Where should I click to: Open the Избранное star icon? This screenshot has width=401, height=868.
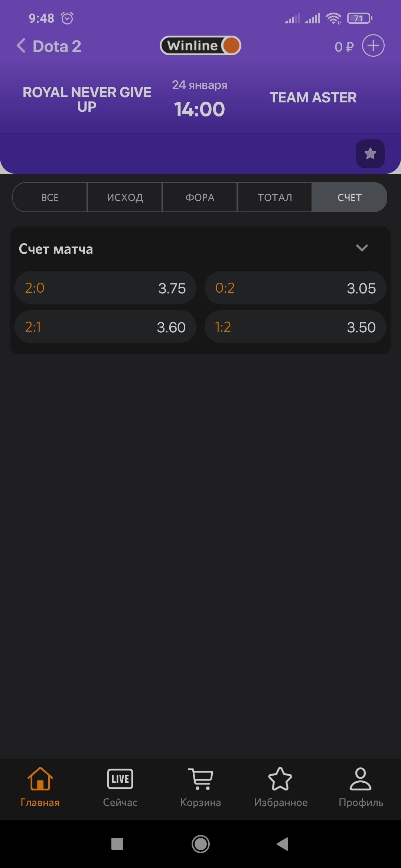point(281,786)
